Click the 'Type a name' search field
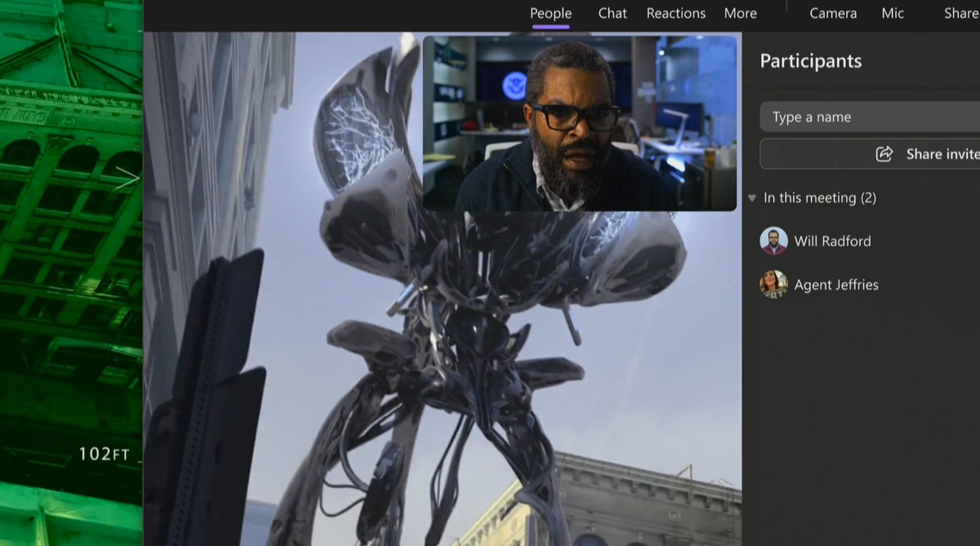 (x=870, y=117)
